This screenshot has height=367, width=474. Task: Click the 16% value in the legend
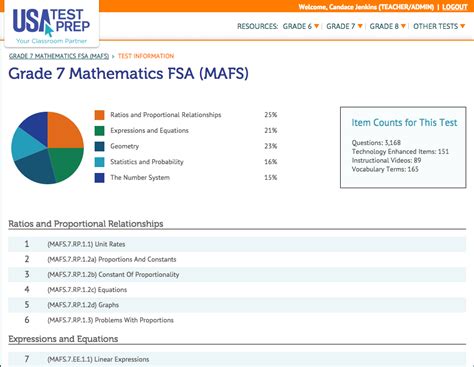click(x=271, y=162)
